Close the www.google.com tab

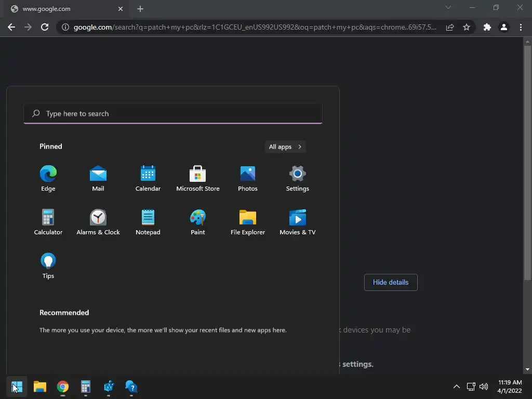121,9
